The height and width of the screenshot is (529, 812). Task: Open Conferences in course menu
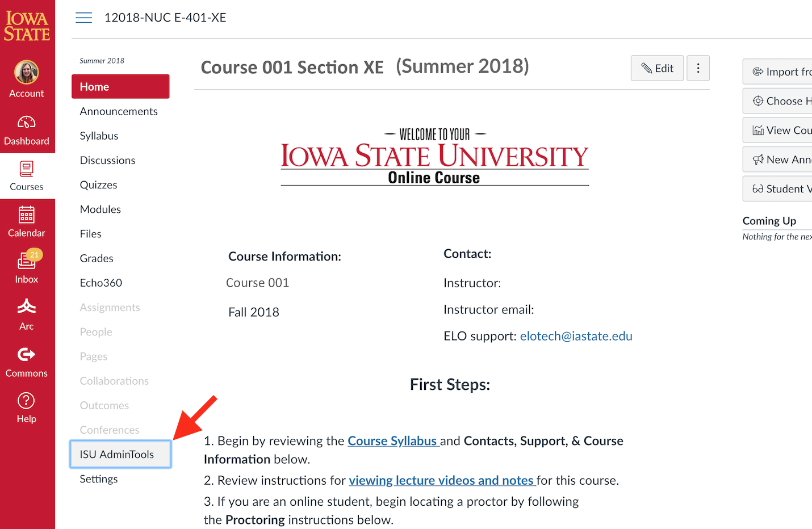[110, 430]
